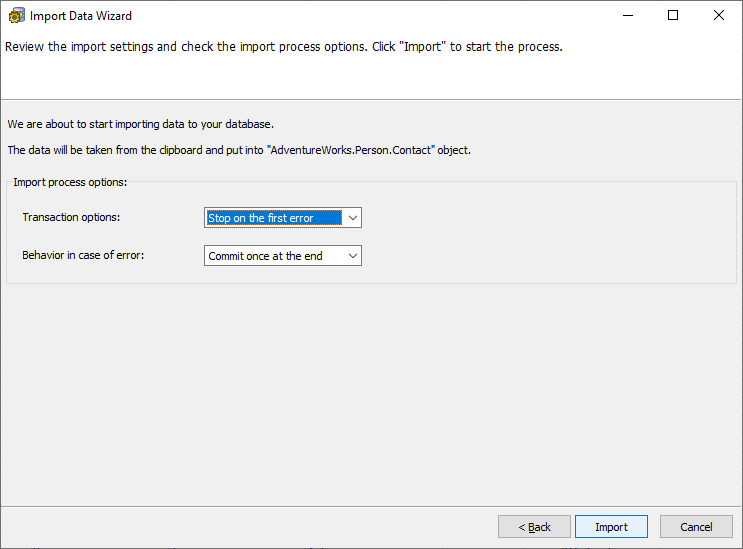743x549 pixels.
Task: Go back with the Back button
Action: pyautogui.click(x=534, y=527)
